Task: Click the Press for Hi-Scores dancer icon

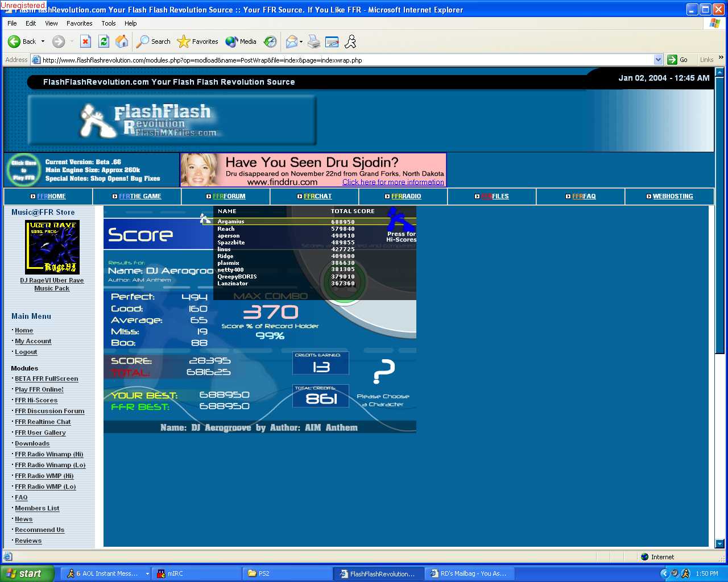Action: [402, 226]
